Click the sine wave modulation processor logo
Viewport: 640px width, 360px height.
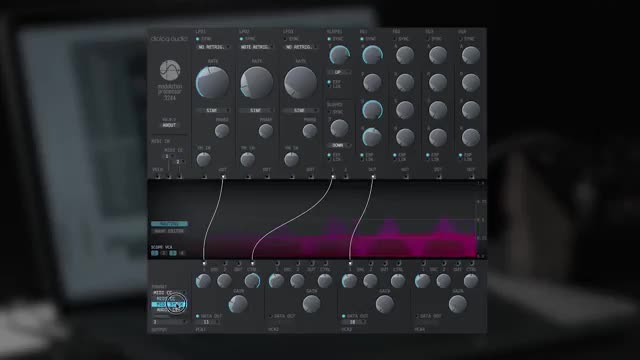coord(170,70)
